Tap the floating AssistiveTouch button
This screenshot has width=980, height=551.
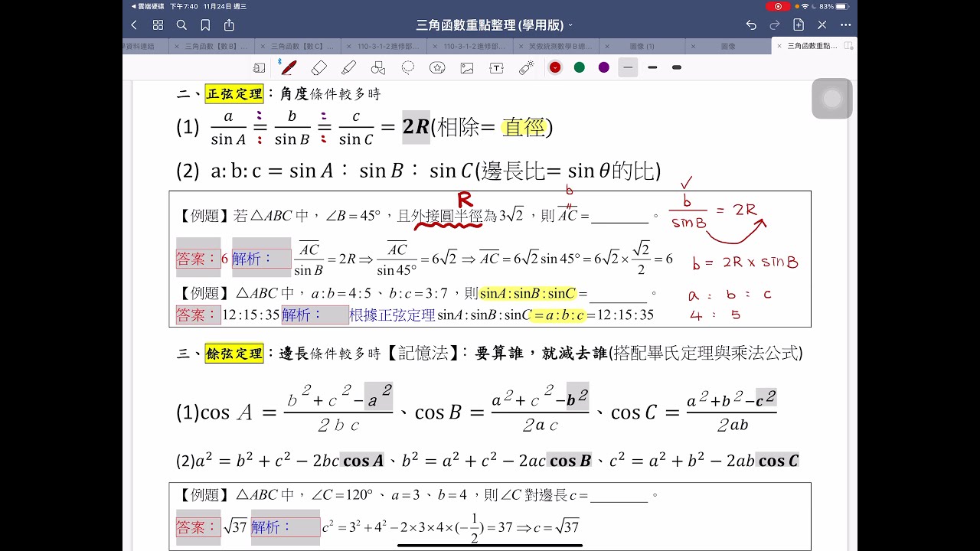click(x=832, y=99)
